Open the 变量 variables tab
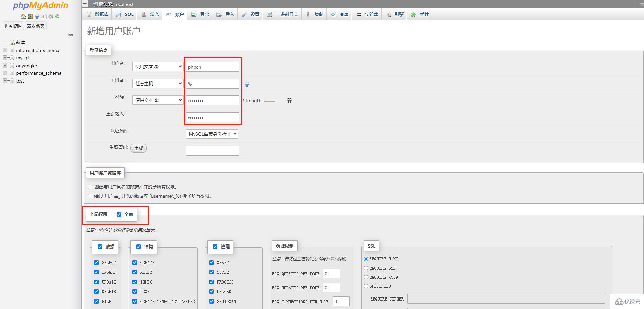644x309 pixels. tap(340, 14)
